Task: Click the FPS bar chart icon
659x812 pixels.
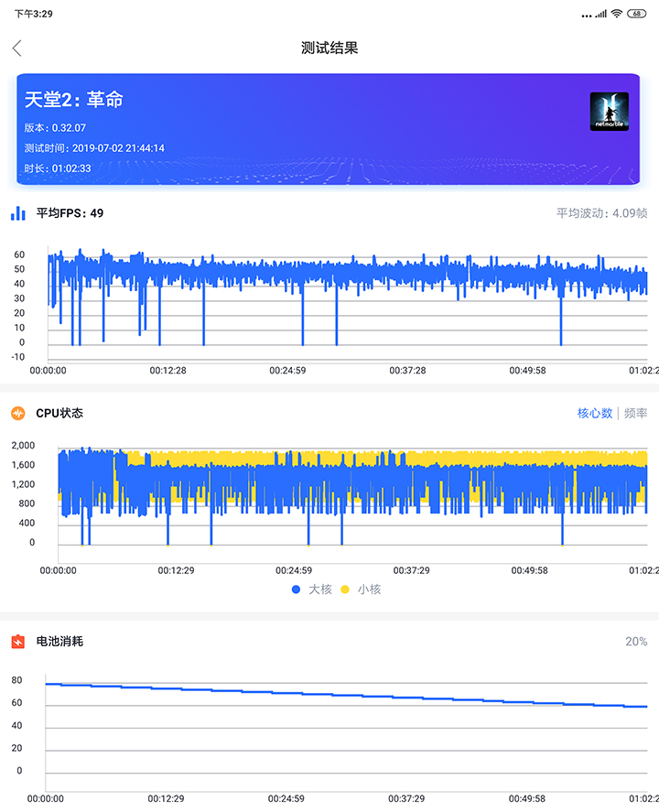Action: coord(18,212)
